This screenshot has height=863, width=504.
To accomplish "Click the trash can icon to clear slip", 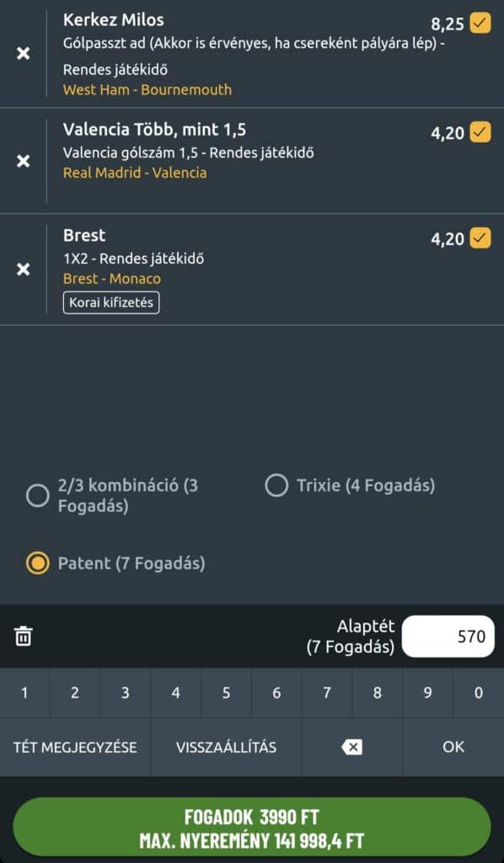I will 23,636.
